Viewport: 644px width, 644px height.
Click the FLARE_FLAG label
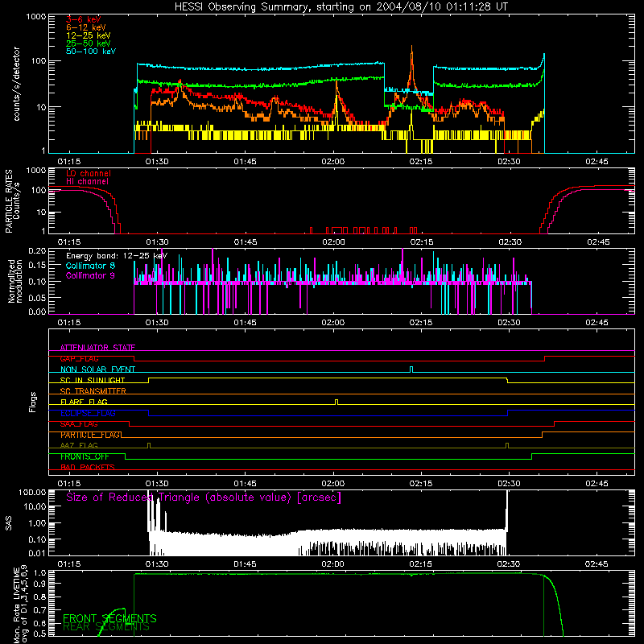click(x=84, y=402)
